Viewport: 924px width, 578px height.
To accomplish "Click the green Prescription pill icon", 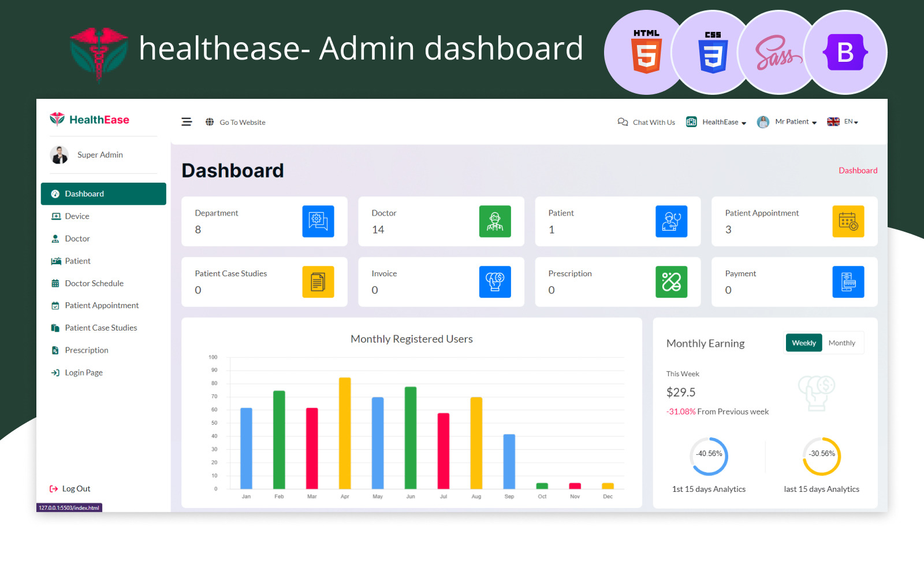I will pyautogui.click(x=671, y=282).
